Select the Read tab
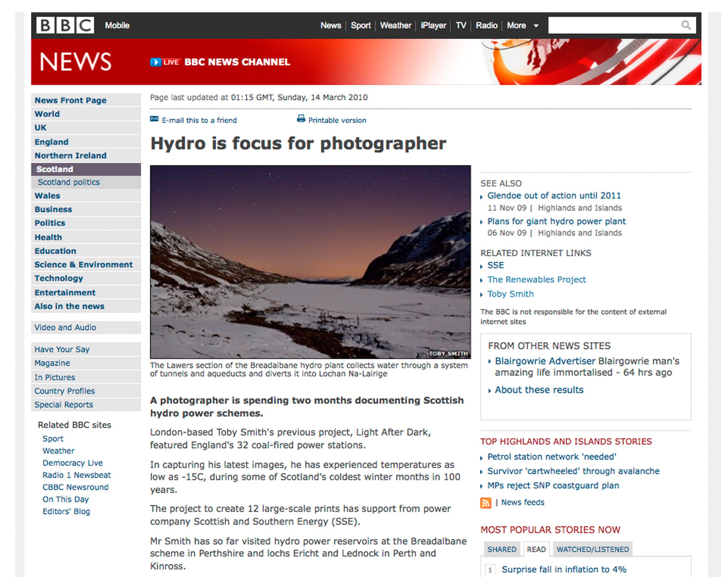This screenshot has height=588, width=721. 536,549
